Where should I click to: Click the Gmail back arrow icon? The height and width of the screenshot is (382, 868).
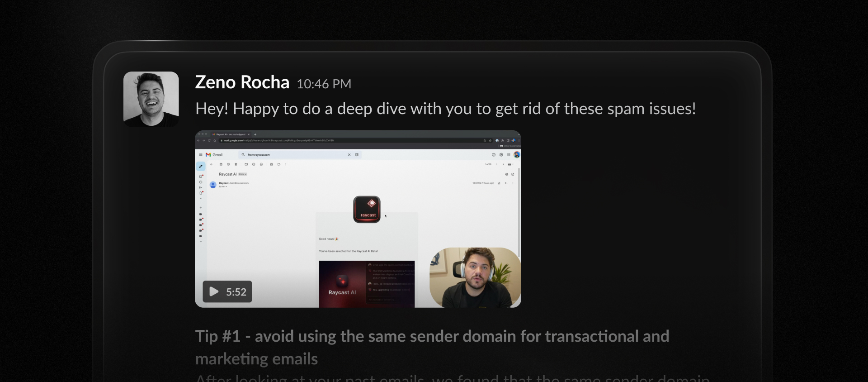pos(211,164)
